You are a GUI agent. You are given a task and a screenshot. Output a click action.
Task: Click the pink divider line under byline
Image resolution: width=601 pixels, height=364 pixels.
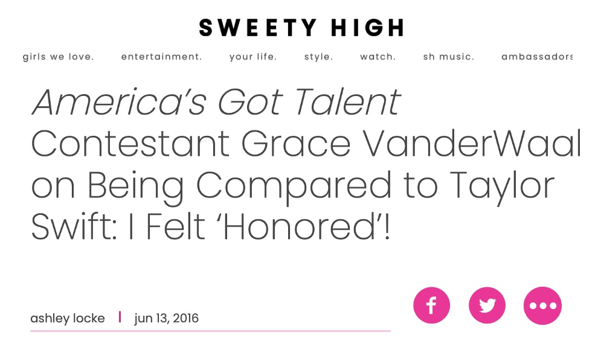click(210, 331)
